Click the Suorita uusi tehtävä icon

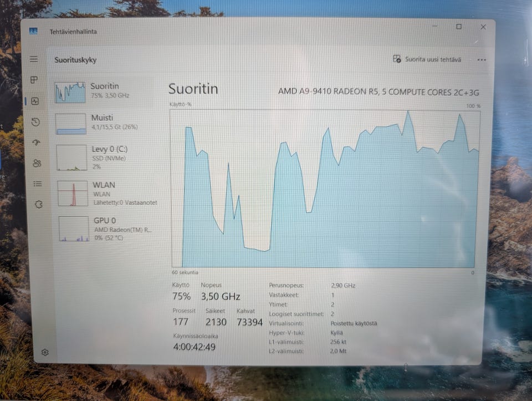click(x=397, y=59)
